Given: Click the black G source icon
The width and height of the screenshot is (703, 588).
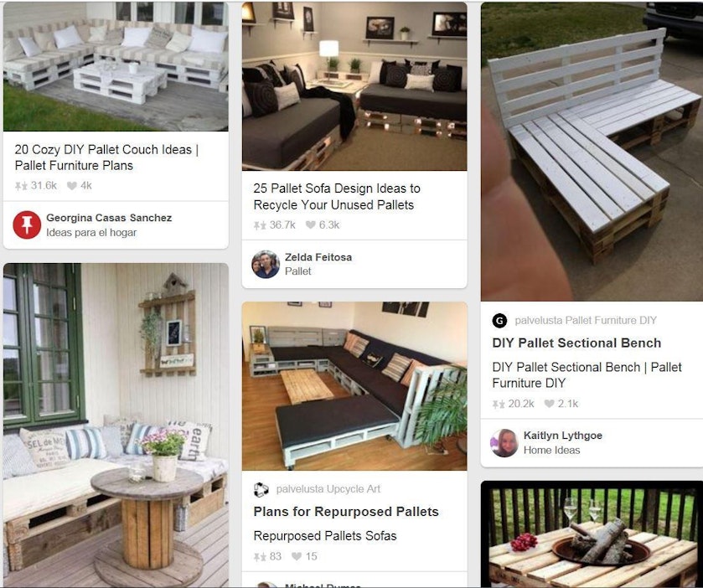Looking at the screenshot, I should [499, 321].
